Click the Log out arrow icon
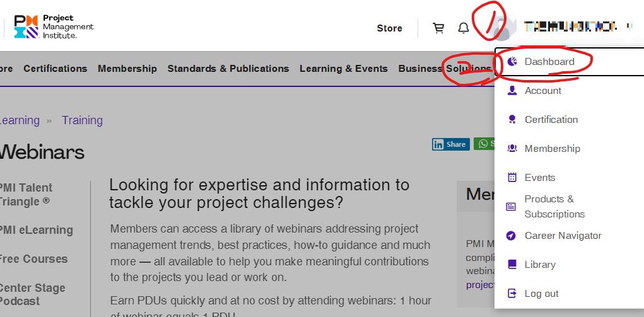The height and width of the screenshot is (317, 644). 512,294
